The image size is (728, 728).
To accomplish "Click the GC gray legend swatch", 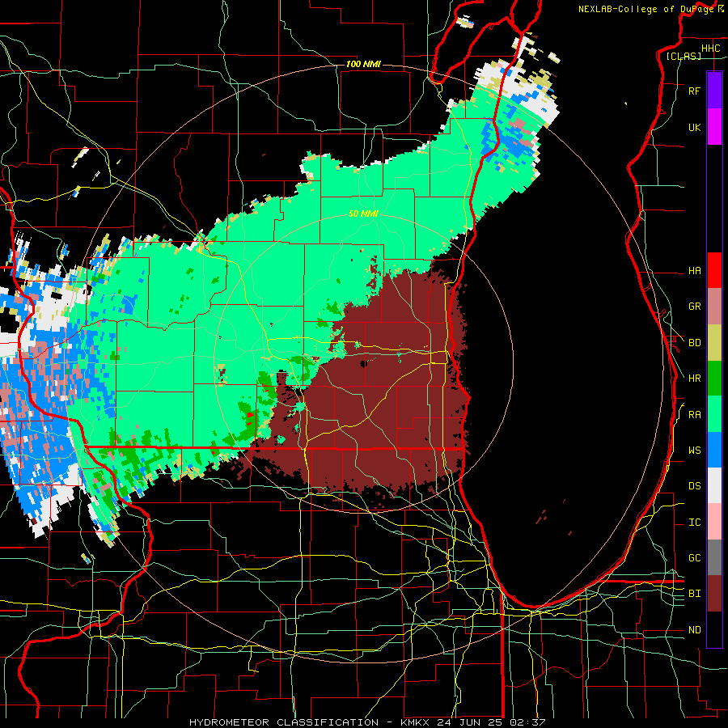I will pyautogui.click(x=714, y=557).
